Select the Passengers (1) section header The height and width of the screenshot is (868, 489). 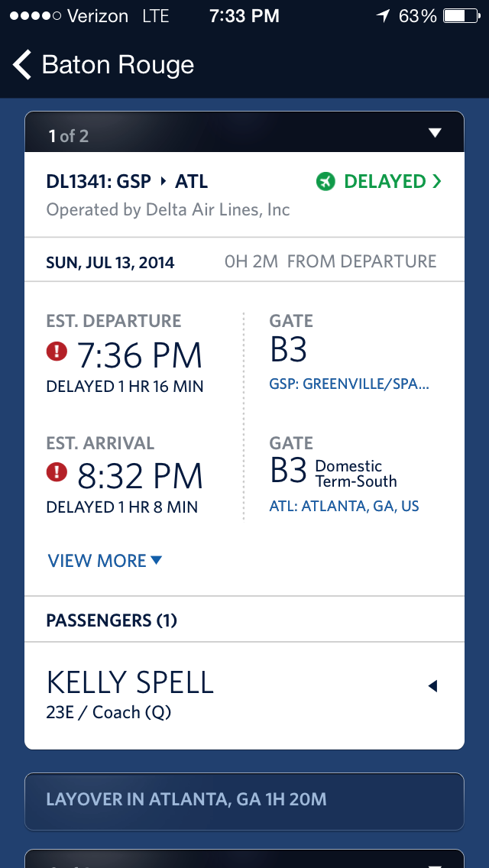(x=112, y=620)
